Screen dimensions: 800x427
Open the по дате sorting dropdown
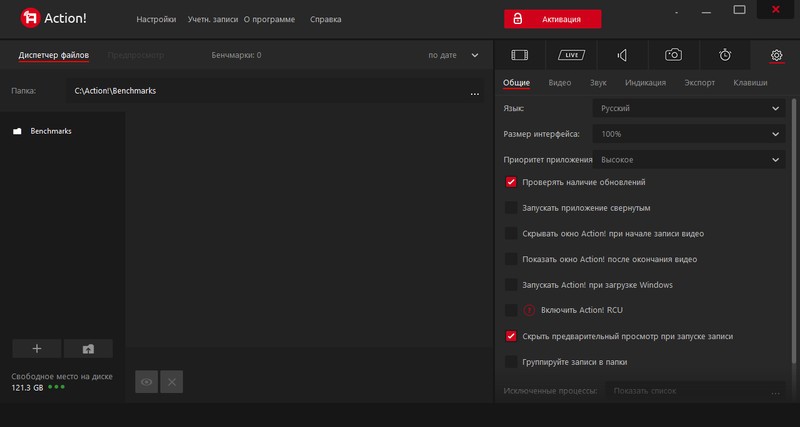pyautogui.click(x=454, y=55)
